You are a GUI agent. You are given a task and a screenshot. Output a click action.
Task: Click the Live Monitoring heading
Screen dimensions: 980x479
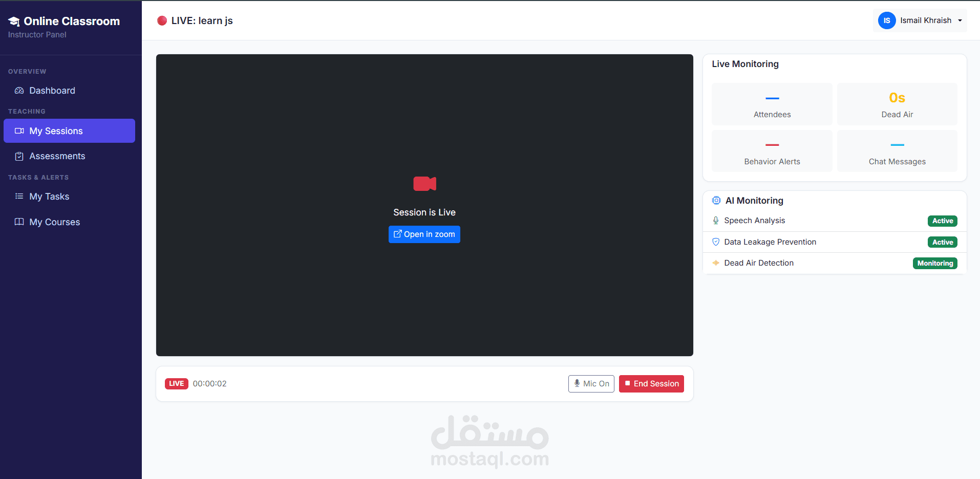(x=745, y=64)
